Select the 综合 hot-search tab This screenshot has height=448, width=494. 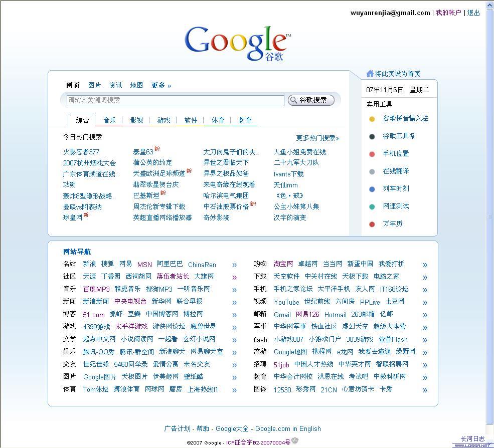[x=82, y=120]
